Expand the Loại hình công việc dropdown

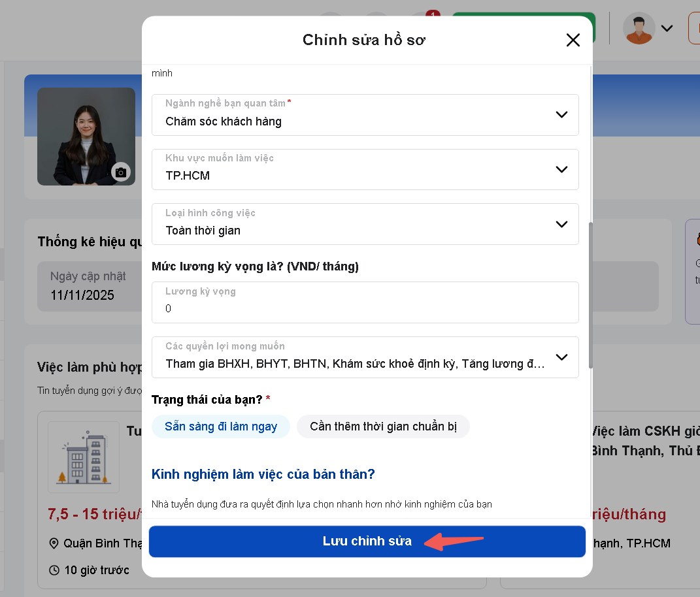coord(365,224)
